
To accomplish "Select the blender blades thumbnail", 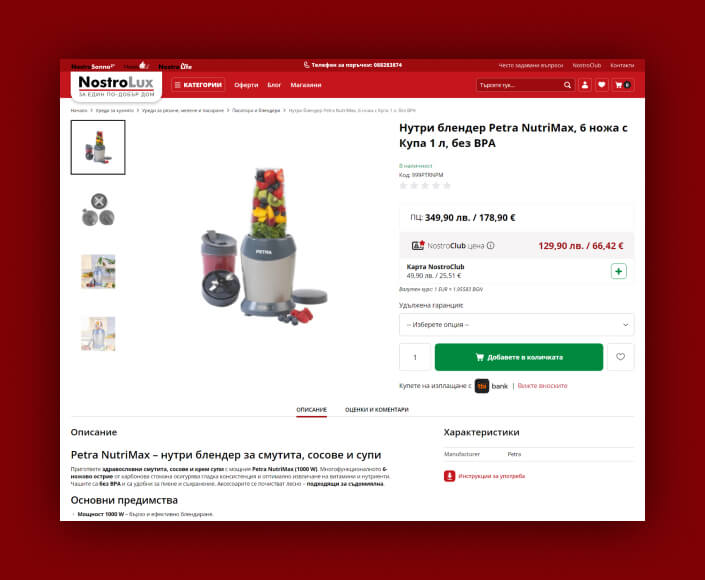I will pyautogui.click(x=98, y=210).
